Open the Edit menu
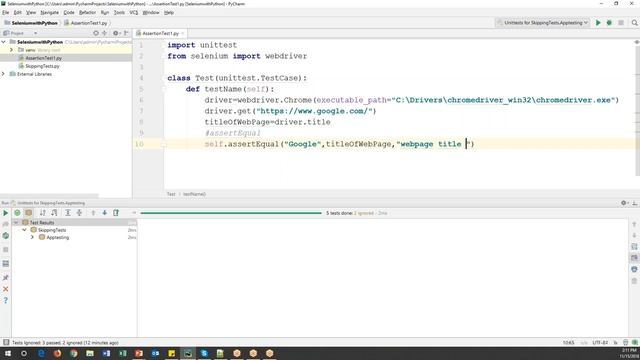The width and height of the screenshot is (640, 360). coord(18,13)
